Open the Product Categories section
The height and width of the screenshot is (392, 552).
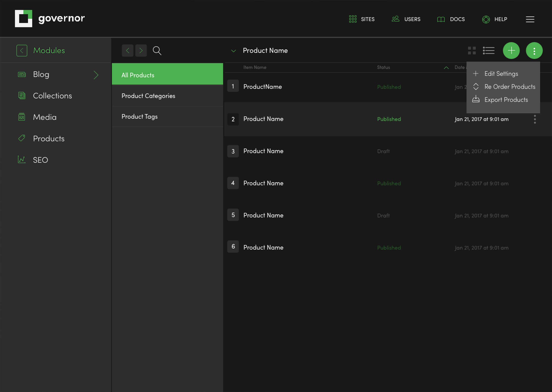click(148, 96)
